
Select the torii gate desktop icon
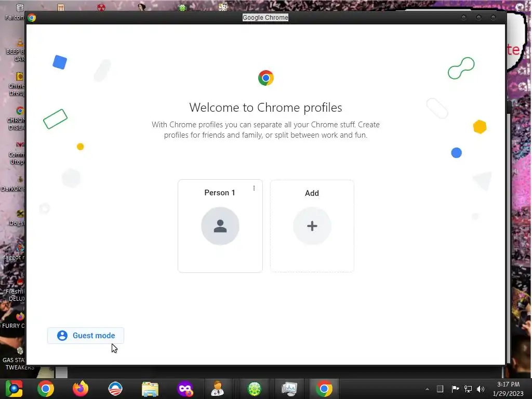61,7
